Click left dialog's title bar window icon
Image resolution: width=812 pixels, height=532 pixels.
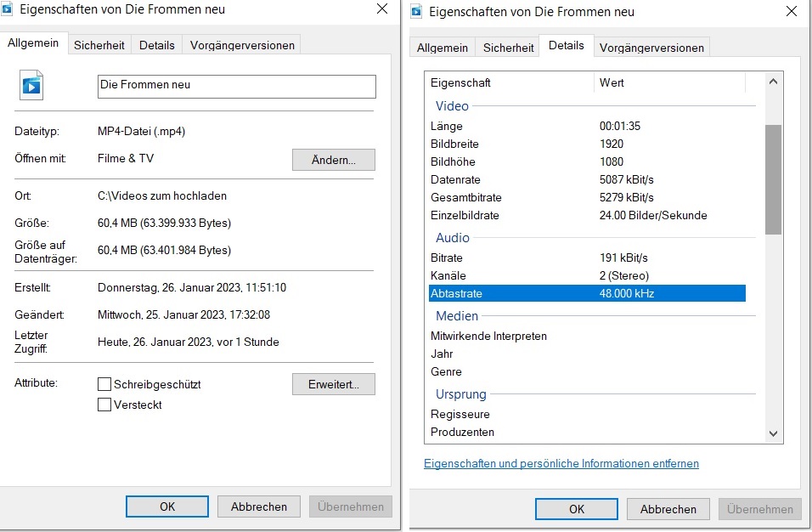click(x=9, y=9)
